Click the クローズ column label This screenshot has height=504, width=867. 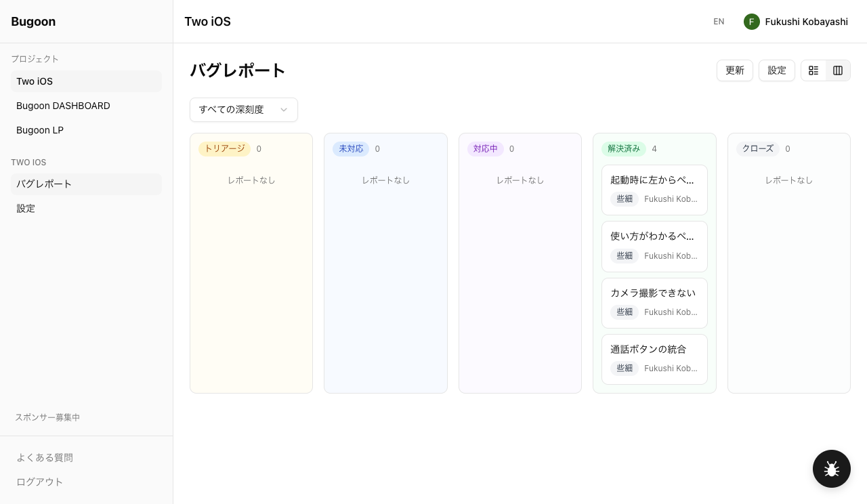[758, 149]
